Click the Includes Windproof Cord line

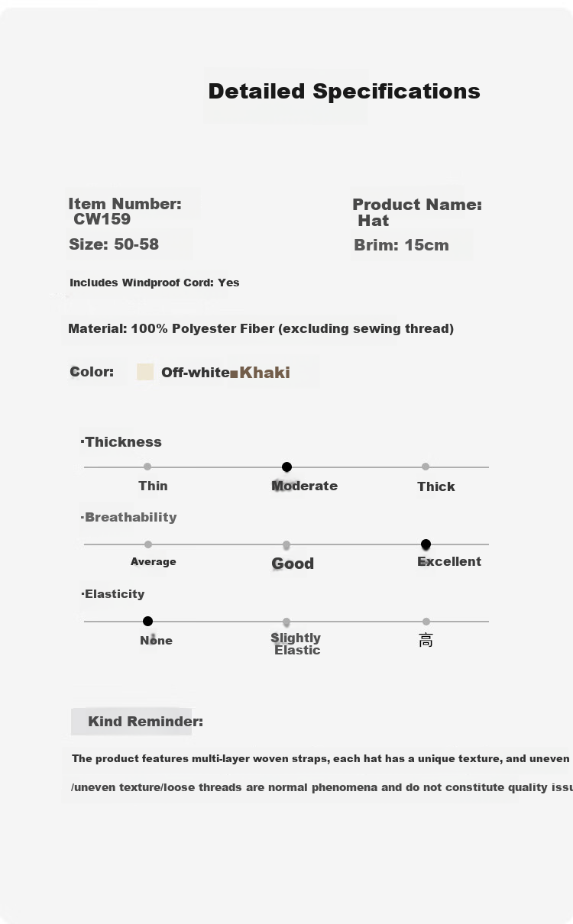(154, 283)
